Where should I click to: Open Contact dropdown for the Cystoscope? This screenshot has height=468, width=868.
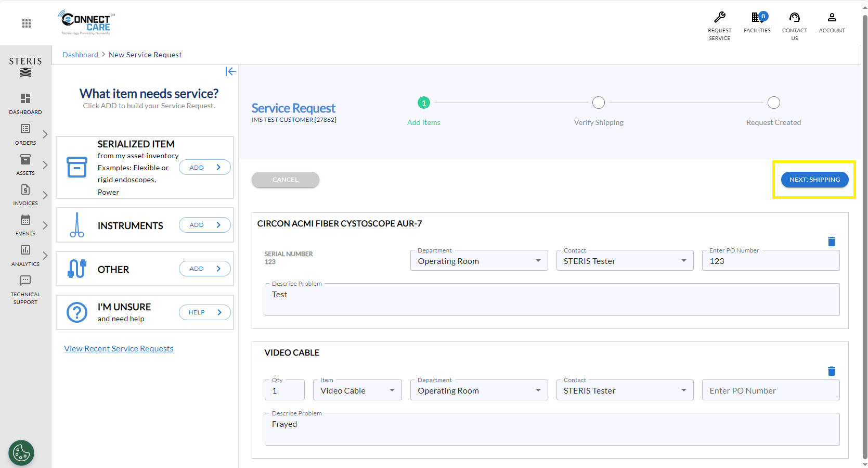click(x=625, y=260)
